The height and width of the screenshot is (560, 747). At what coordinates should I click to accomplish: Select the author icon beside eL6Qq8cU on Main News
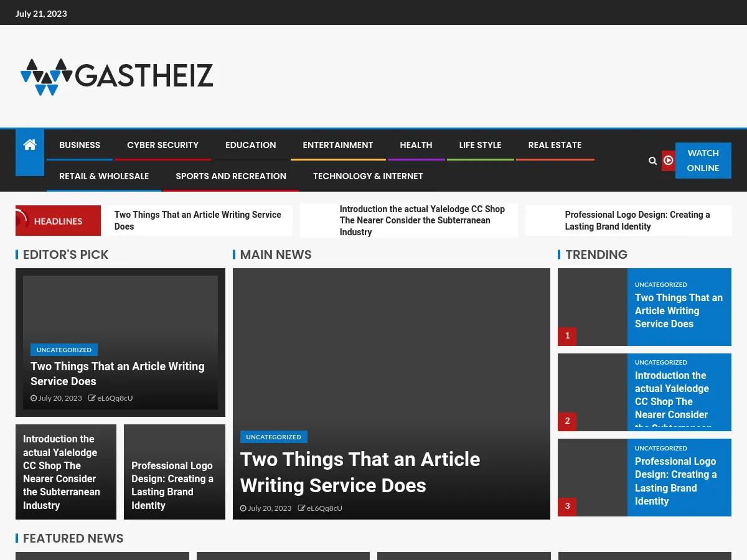click(301, 508)
